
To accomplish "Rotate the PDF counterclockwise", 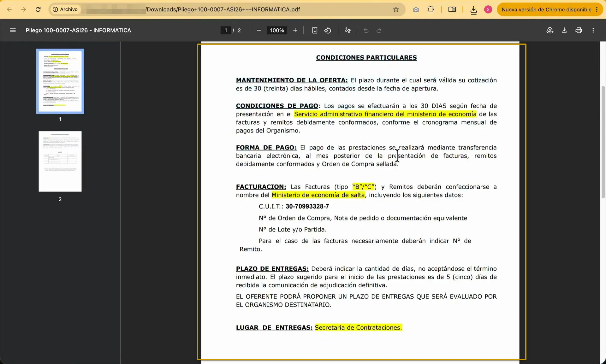I will [x=328, y=30].
